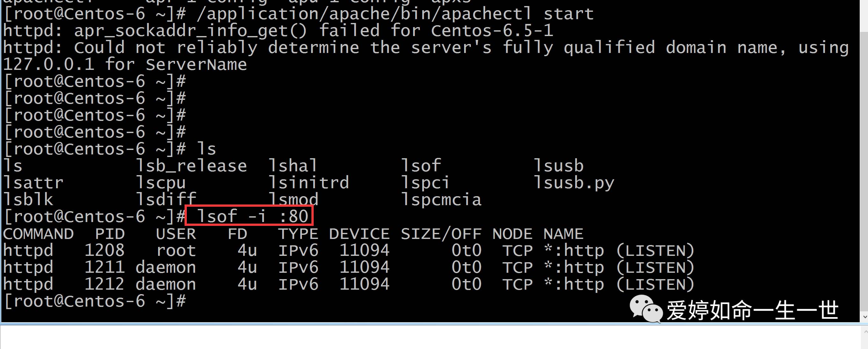This screenshot has height=349, width=868.
Task: Click the last empty shell prompt line
Action: [95, 301]
